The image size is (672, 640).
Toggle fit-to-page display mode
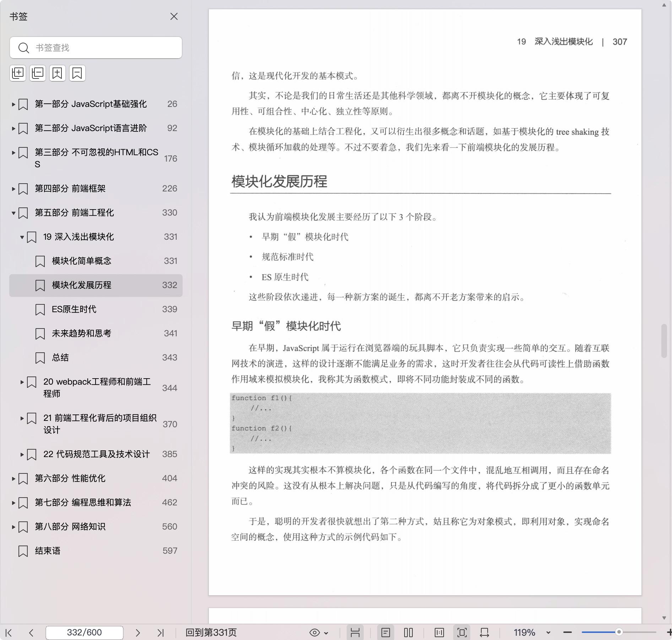[x=462, y=633]
